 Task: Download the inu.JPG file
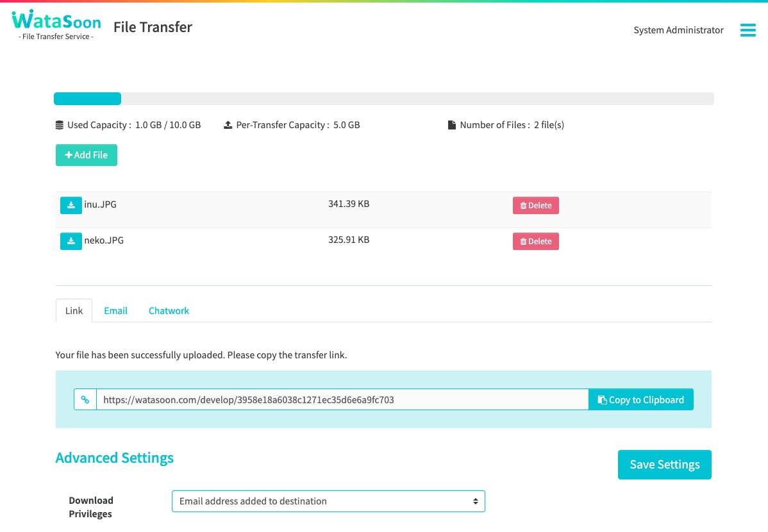click(71, 205)
